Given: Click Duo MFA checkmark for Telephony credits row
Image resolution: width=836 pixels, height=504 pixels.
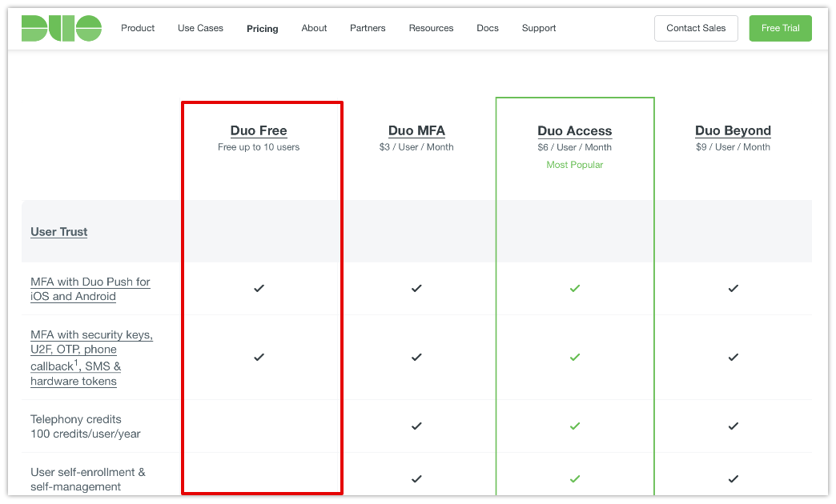Looking at the screenshot, I should tap(416, 426).
